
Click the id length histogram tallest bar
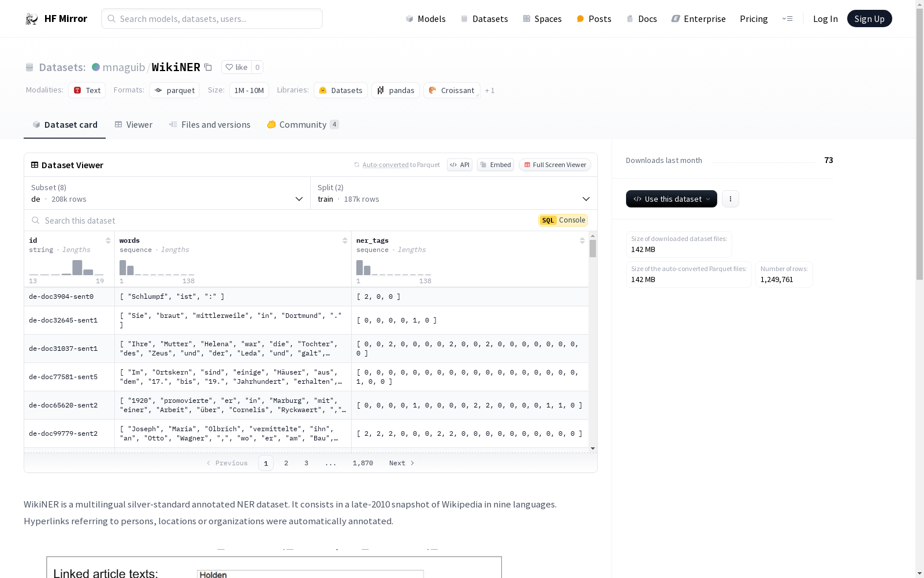pos(77,268)
